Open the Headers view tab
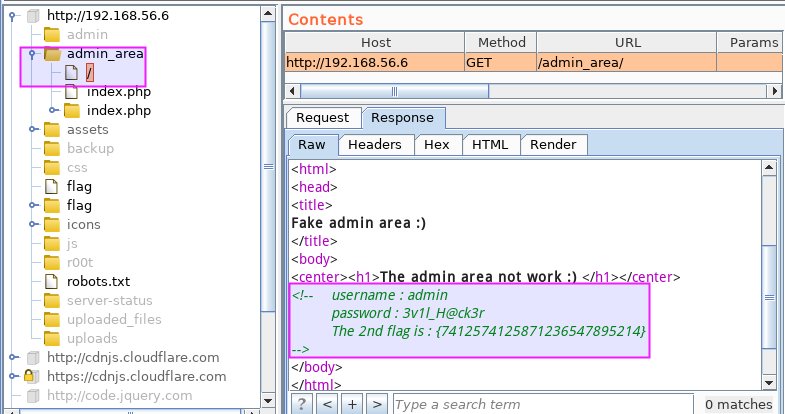 tap(375, 145)
